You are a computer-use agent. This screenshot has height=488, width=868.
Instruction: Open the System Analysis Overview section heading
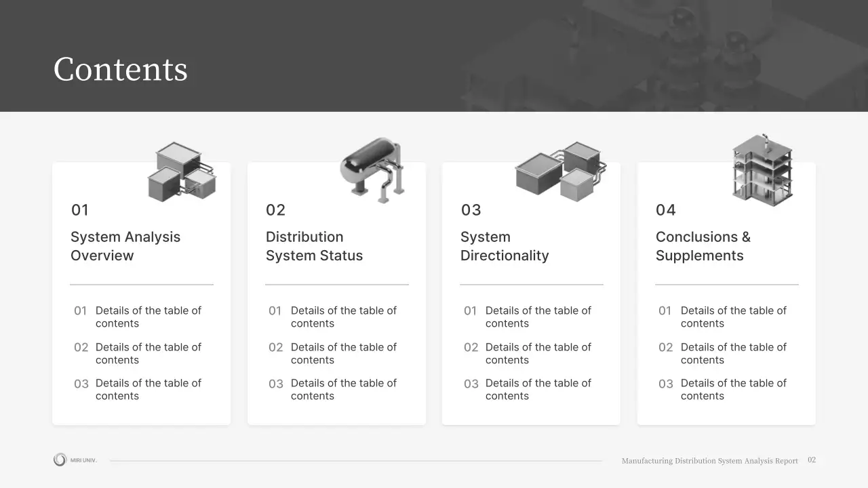coord(125,246)
